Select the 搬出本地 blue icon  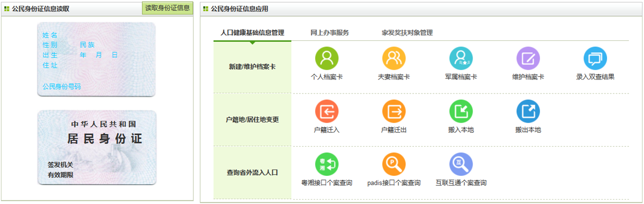[x=527, y=111]
